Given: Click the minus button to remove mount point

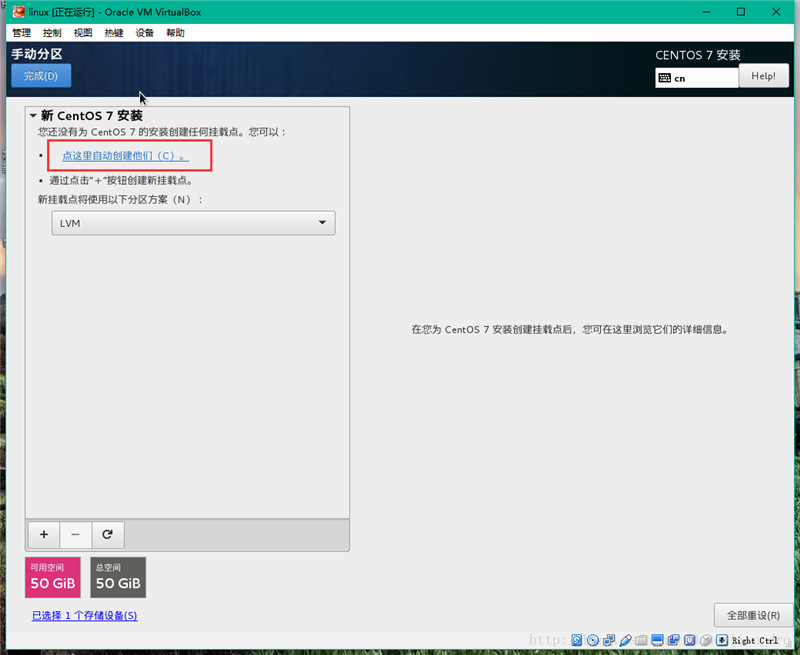Looking at the screenshot, I should point(76,534).
